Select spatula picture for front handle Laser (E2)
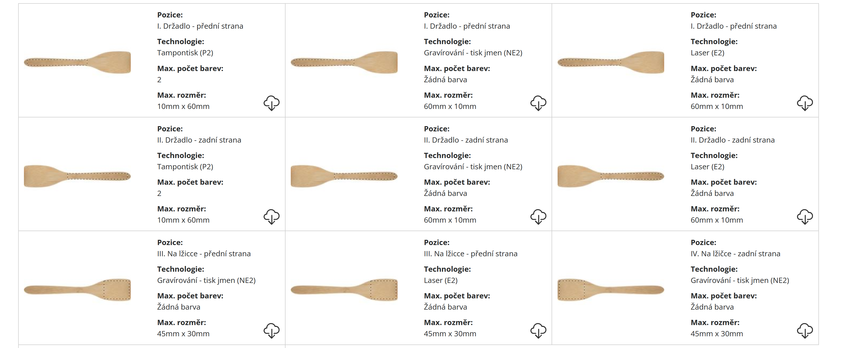The height and width of the screenshot is (348, 868). 611,62
